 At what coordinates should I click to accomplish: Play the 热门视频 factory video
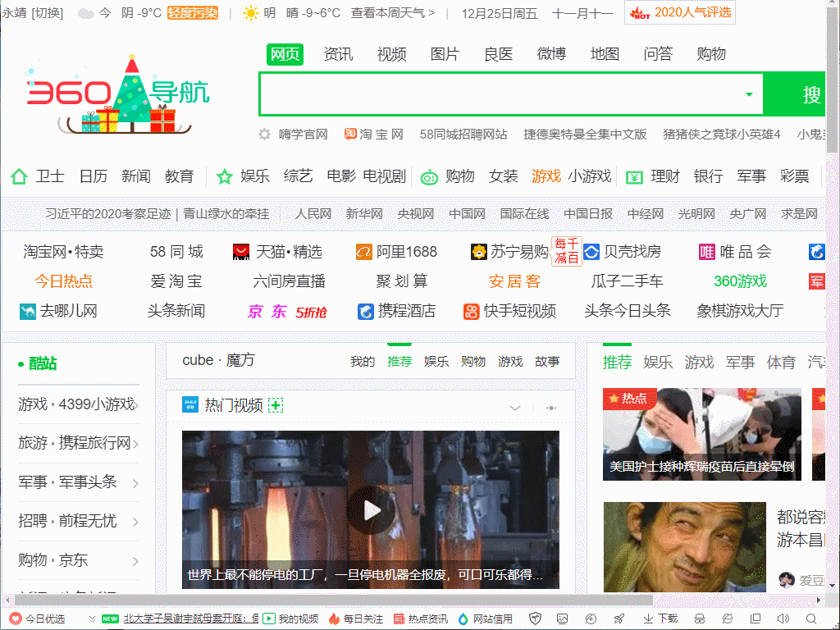coord(371,510)
